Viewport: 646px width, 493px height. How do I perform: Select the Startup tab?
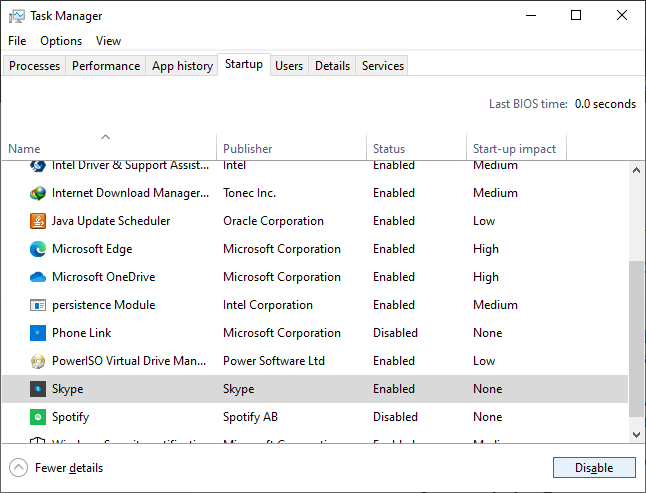pyautogui.click(x=244, y=65)
